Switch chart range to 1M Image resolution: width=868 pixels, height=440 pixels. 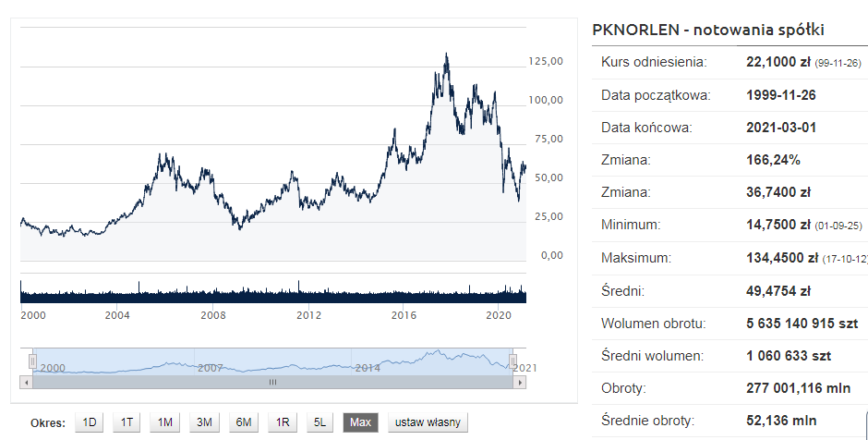165,422
